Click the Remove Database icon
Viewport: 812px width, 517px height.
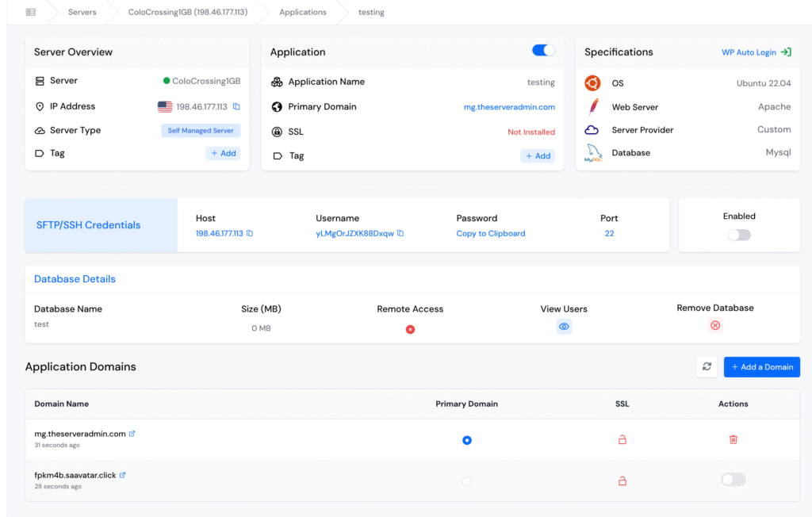(x=715, y=326)
